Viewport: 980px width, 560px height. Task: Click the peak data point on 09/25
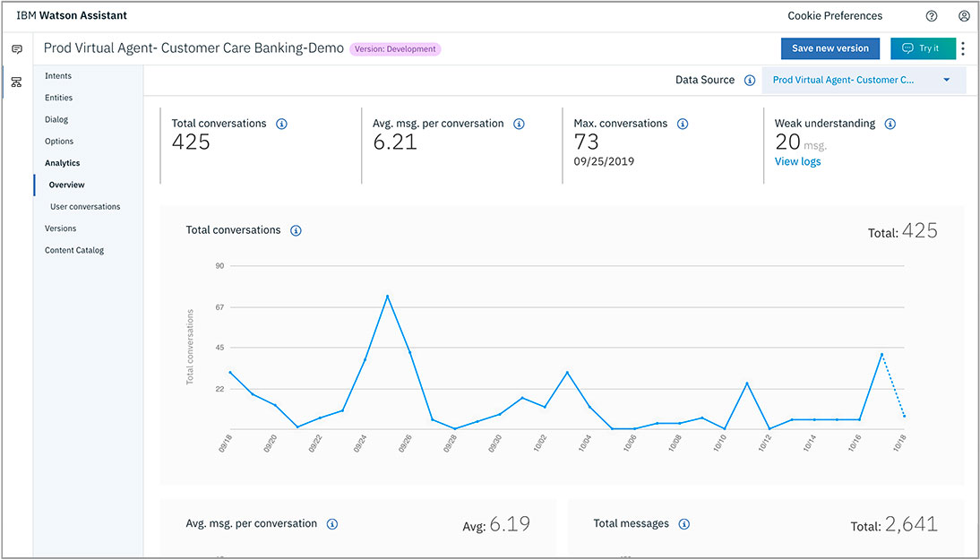point(388,297)
